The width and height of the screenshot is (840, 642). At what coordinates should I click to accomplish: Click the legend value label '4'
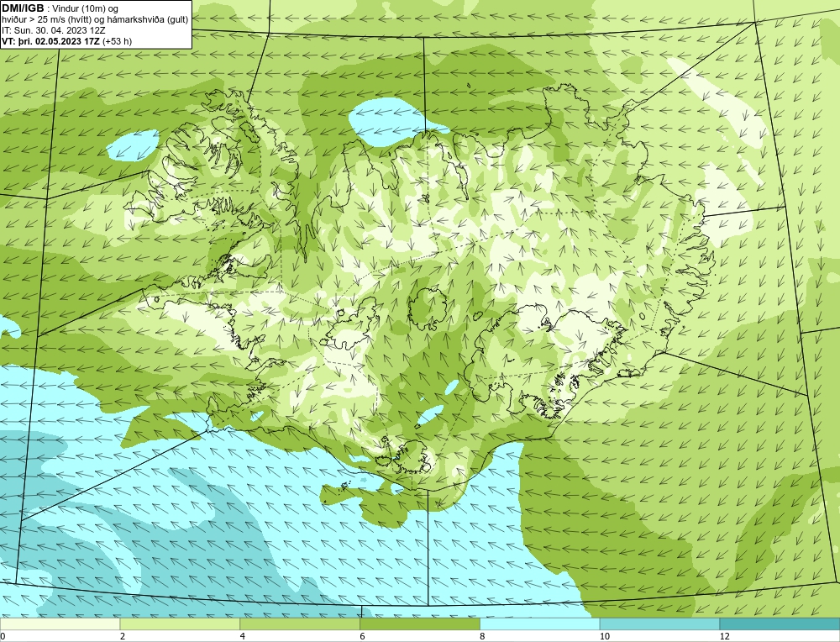coord(243,636)
